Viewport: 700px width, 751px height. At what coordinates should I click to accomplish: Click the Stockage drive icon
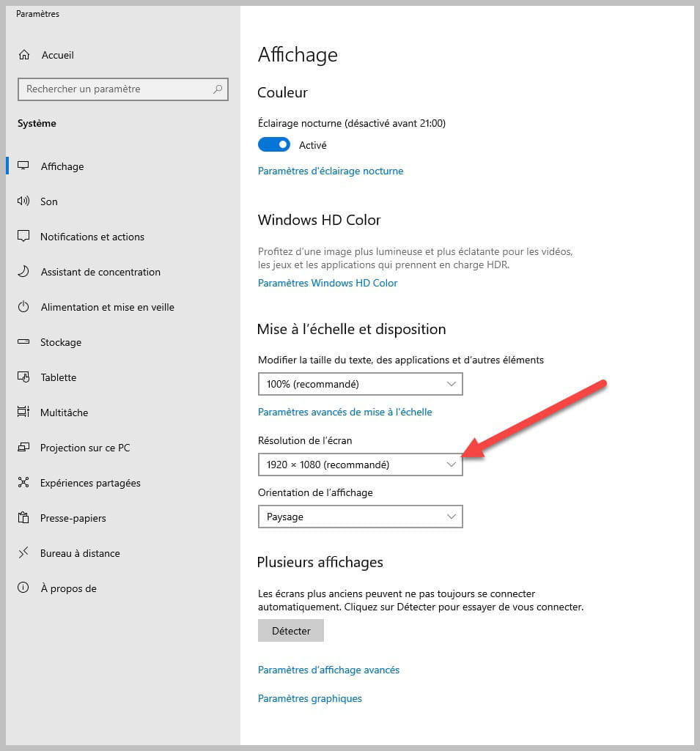[23, 342]
